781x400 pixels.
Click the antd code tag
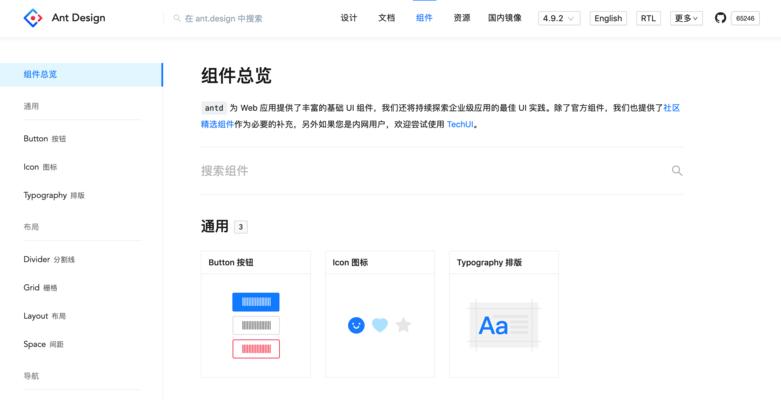click(214, 108)
